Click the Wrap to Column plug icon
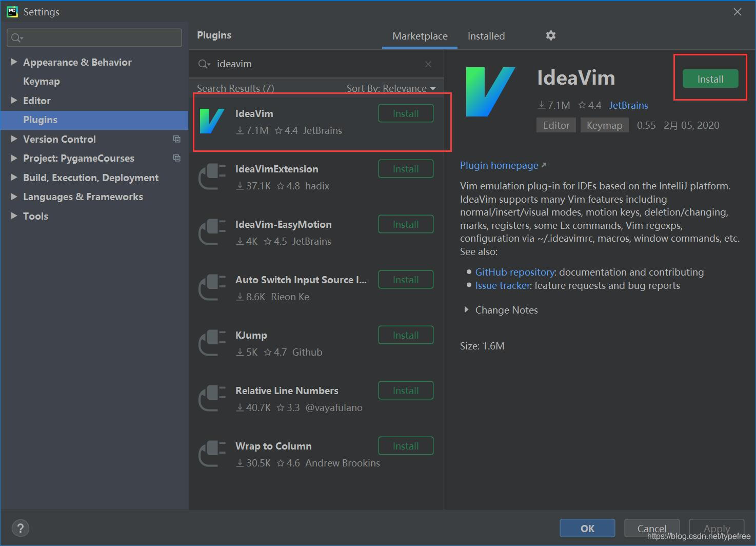Screen dimensions: 756x546 (x=212, y=454)
